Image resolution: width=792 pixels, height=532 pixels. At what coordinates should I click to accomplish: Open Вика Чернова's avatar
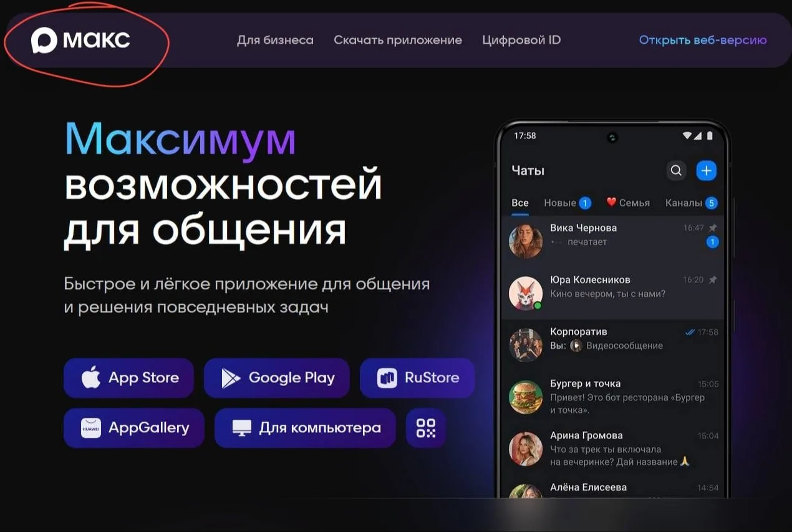point(526,241)
